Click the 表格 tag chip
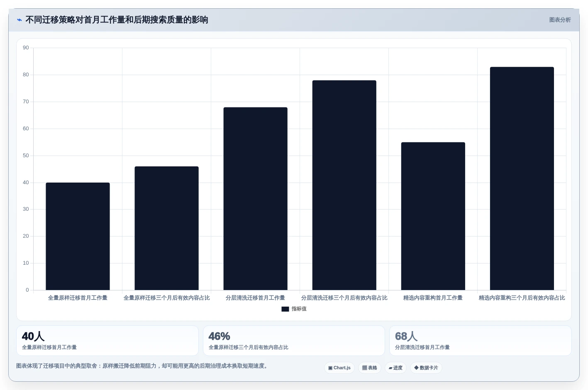588x390 pixels. (x=370, y=368)
